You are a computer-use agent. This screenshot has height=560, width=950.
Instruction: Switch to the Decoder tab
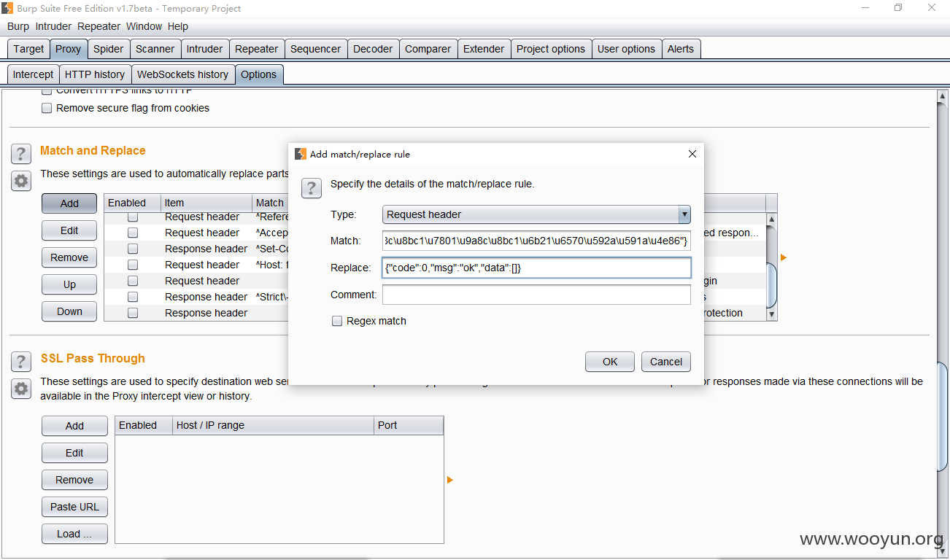pyautogui.click(x=373, y=49)
